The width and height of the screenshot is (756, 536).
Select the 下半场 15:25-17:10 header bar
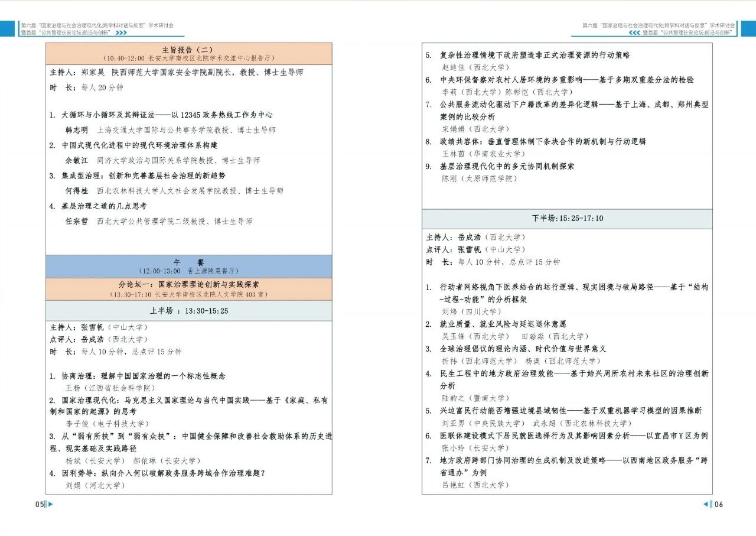coord(567,219)
